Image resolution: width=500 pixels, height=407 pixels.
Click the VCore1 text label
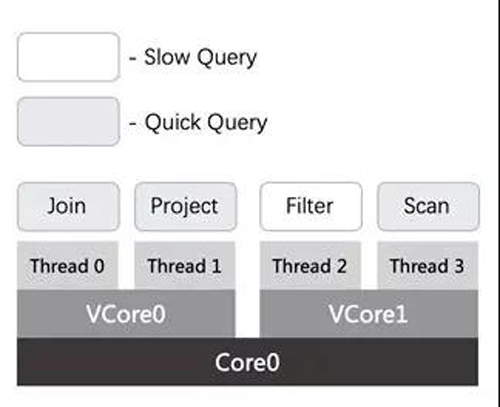point(368,314)
